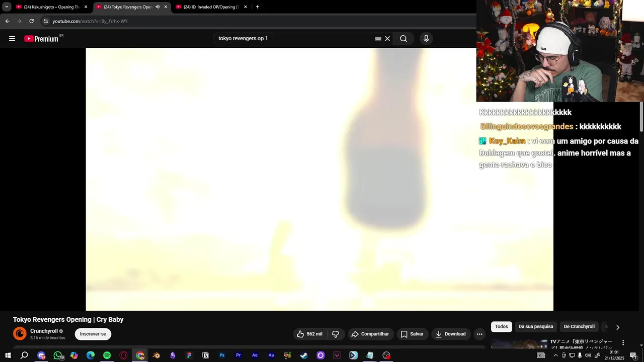Open the notification center
Viewport: 644px width, 362px height.
coord(633,355)
